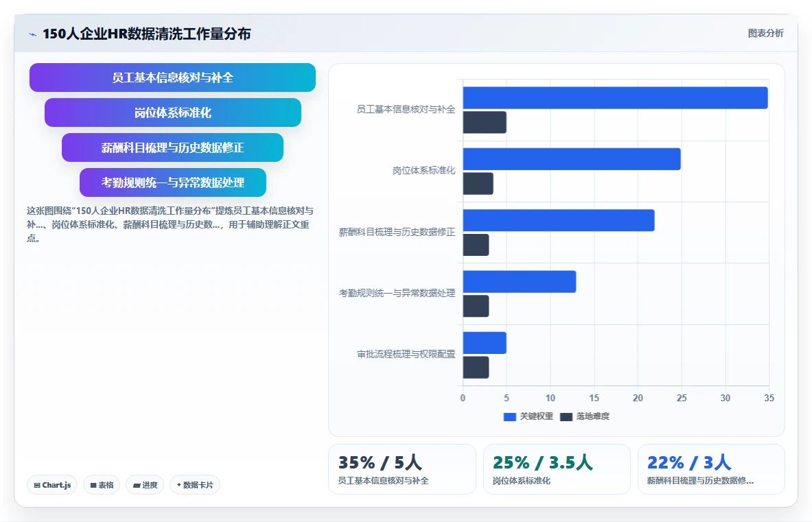Open the 22% / 3人 data card
The image size is (812, 522).
click(711, 469)
